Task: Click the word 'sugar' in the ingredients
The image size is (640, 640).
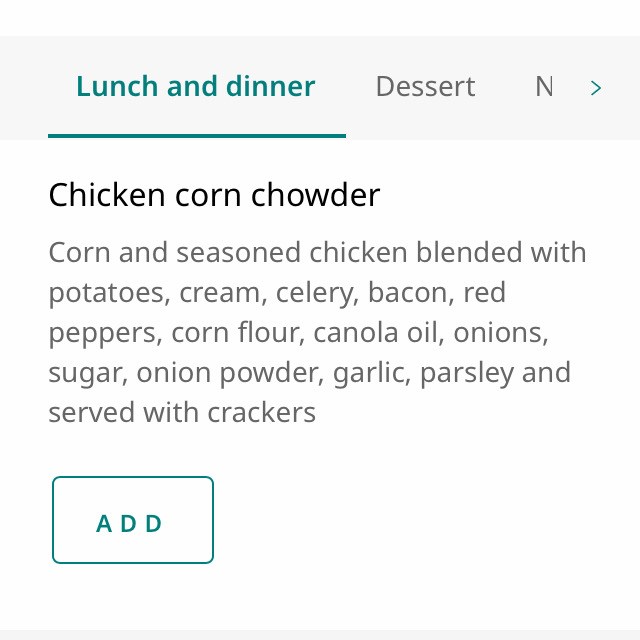Action: (x=85, y=373)
